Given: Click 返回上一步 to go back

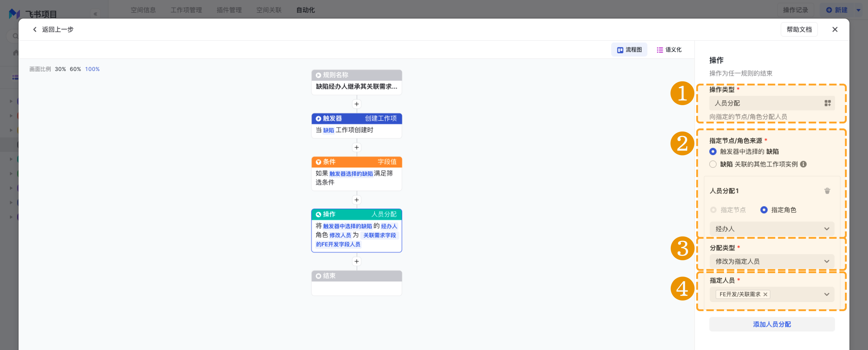Looking at the screenshot, I should click(x=58, y=29).
